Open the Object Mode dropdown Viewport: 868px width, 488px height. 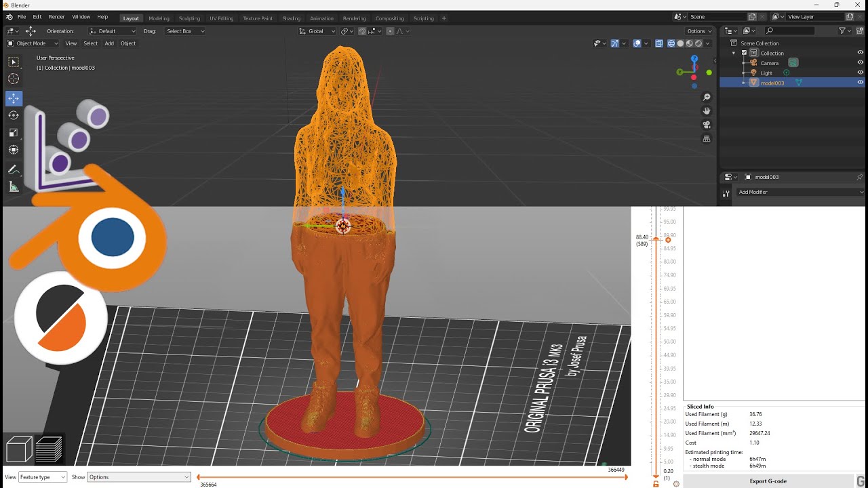click(x=33, y=43)
